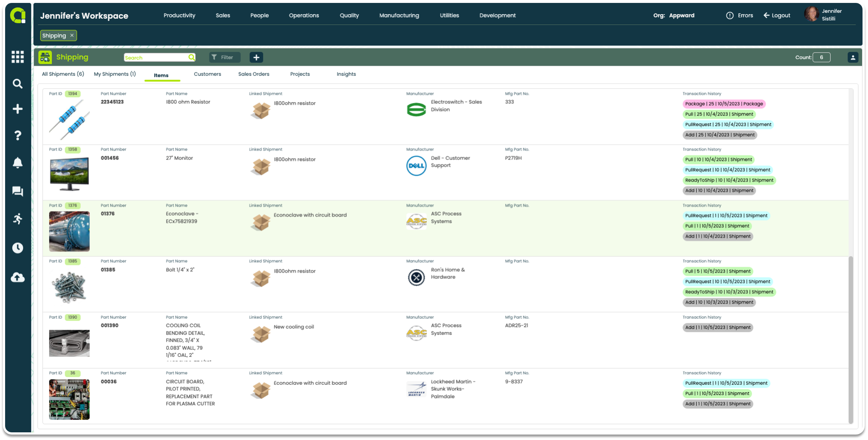The width and height of the screenshot is (868, 440).
Task: Open the clock history icon
Action: (18, 248)
